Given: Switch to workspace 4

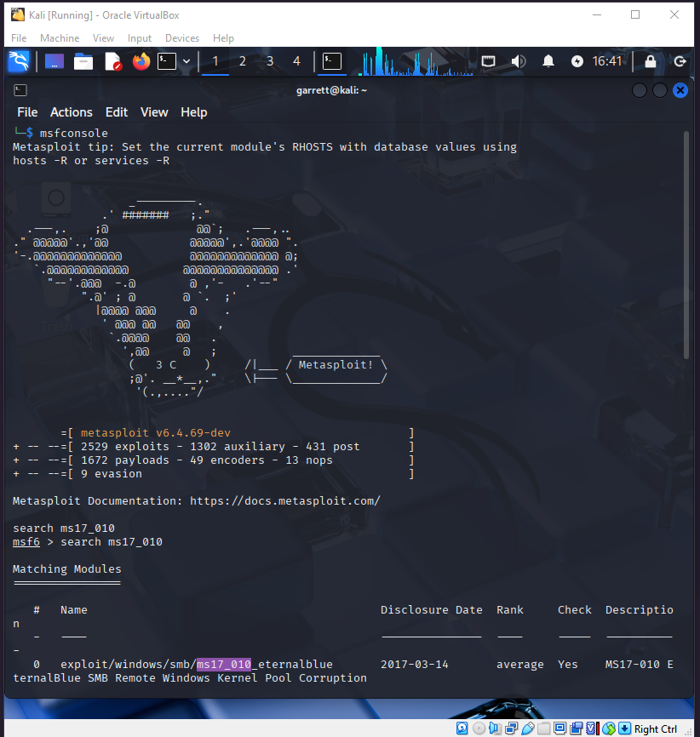Looking at the screenshot, I should click(297, 61).
